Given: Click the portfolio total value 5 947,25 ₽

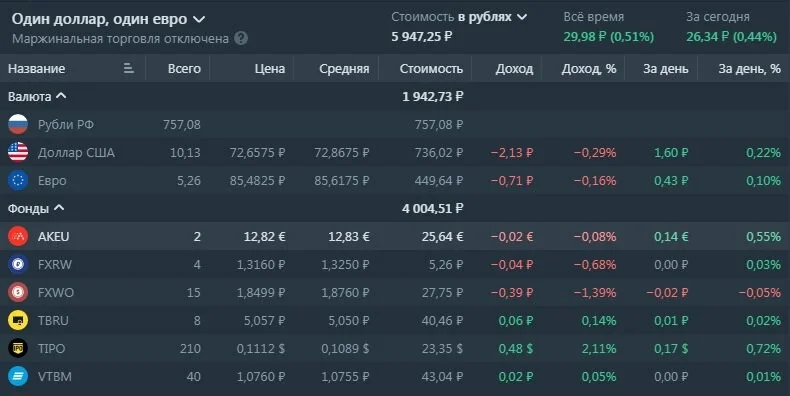Looking at the screenshot, I should pyautogui.click(x=422, y=36).
